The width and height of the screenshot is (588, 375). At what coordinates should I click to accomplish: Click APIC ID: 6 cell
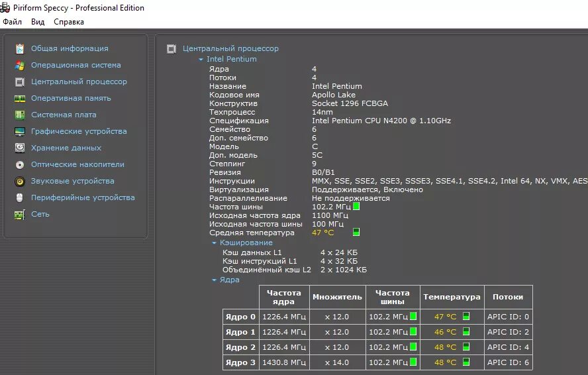click(x=508, y=362)
